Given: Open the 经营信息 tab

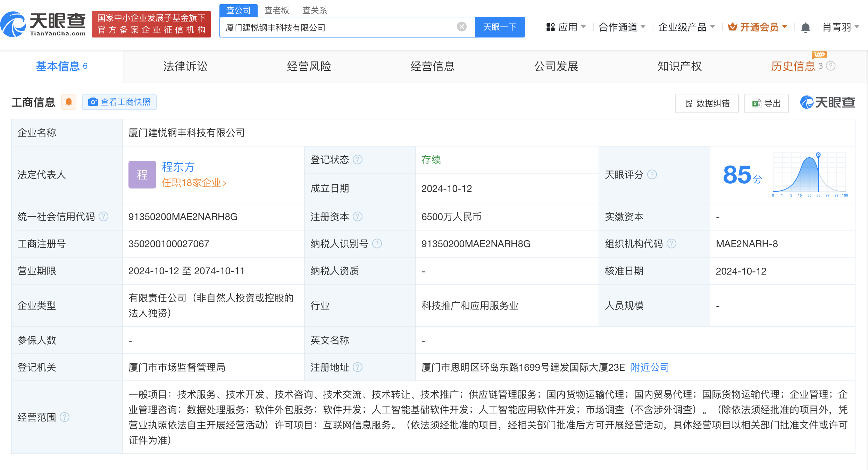Looking at the screenshot, I should [x=433, y=66].
